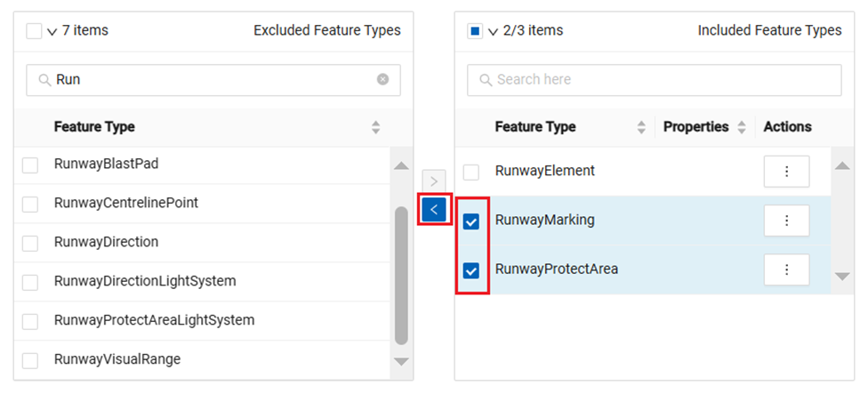Select the RunwayProtectArea row text

[x=557, y=269]
